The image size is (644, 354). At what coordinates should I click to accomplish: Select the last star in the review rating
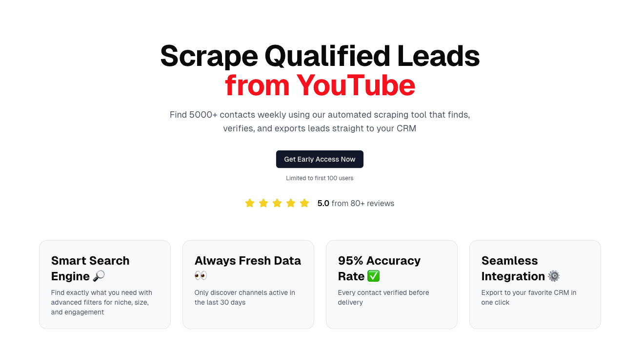[x=305, y=203]
